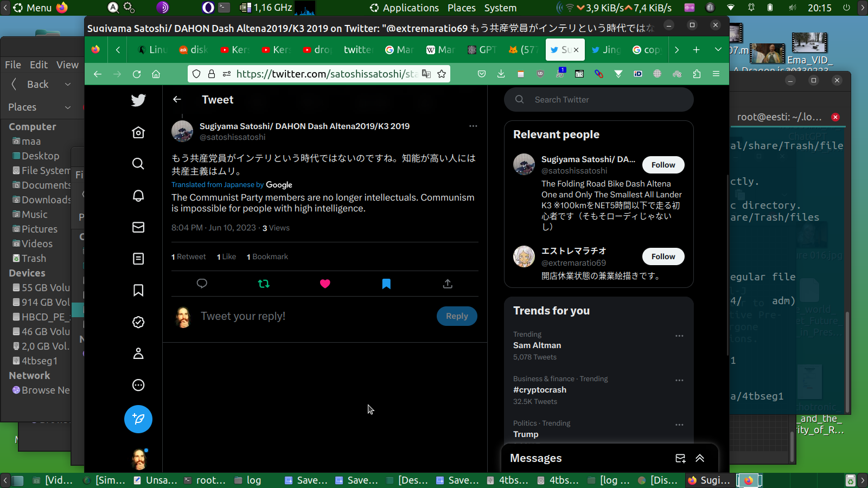This screenshot has width=868, height=488.
Task: Share the tweet with the share icon
Action: click(x=448, y=284)
